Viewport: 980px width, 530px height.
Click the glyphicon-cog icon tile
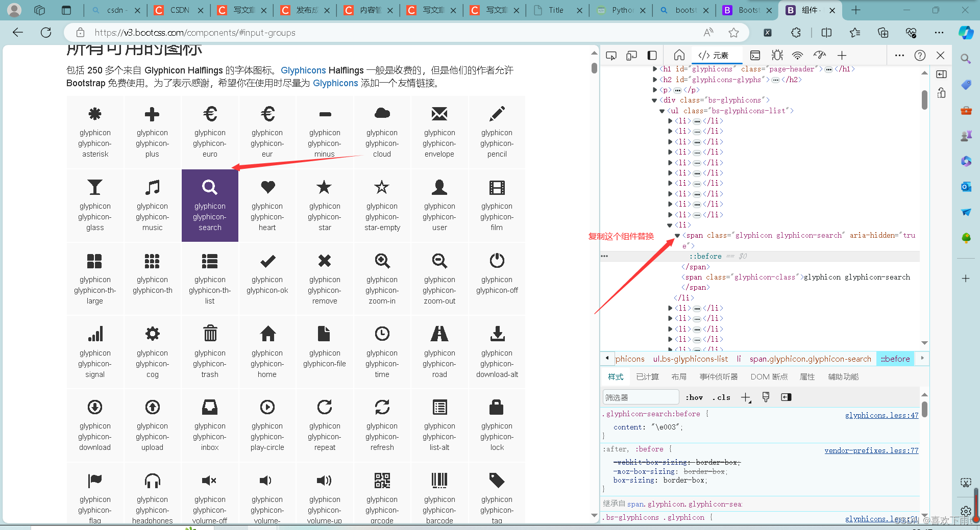coord(152,352)
